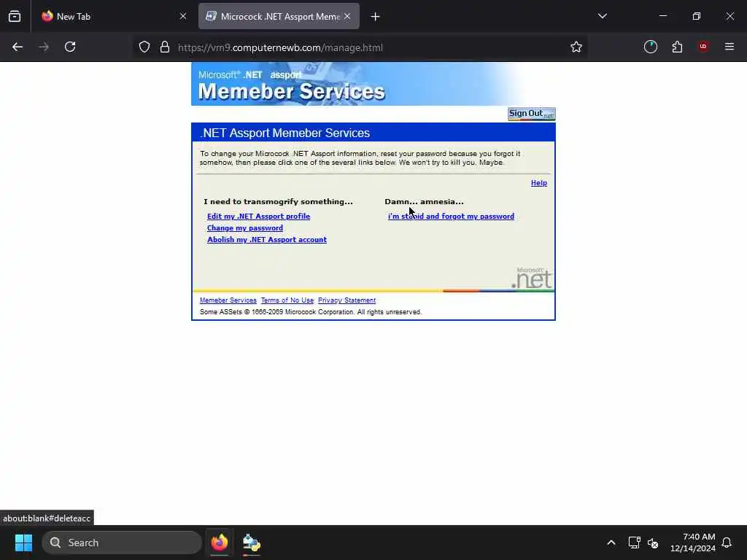This screenshot has width=747, height=560.
Task: Open the extensions puzzle icon
Action: [x=677, y=47]
